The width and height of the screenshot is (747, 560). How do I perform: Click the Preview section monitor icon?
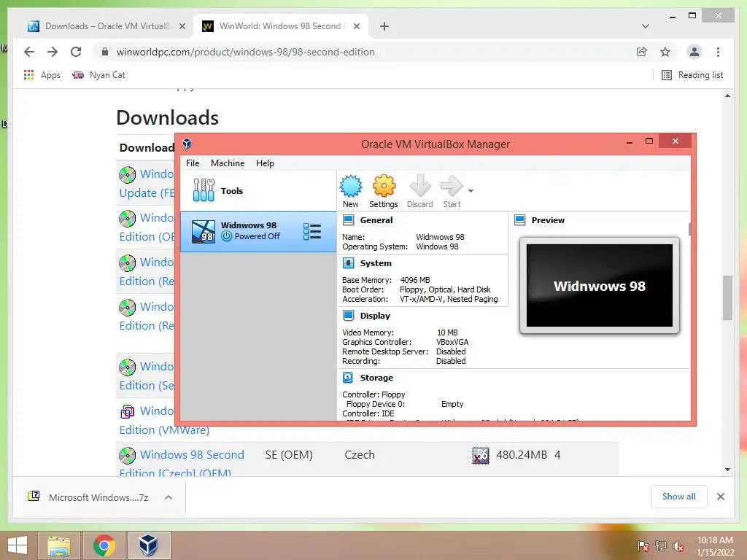tap(519, 220)
